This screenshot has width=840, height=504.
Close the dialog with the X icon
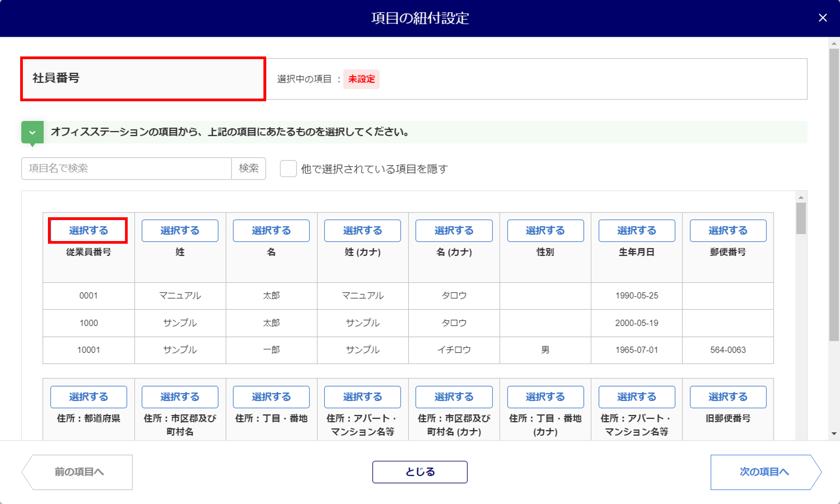coord(823,18)
